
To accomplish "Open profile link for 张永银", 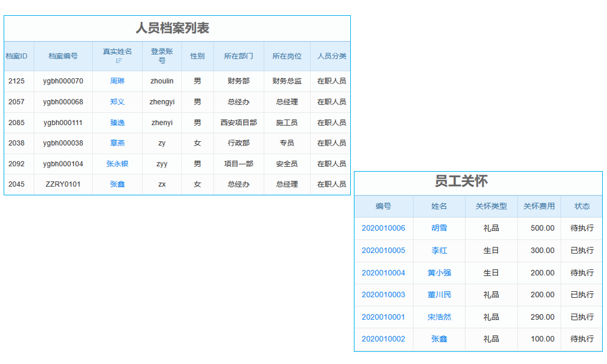I will 117,164.
